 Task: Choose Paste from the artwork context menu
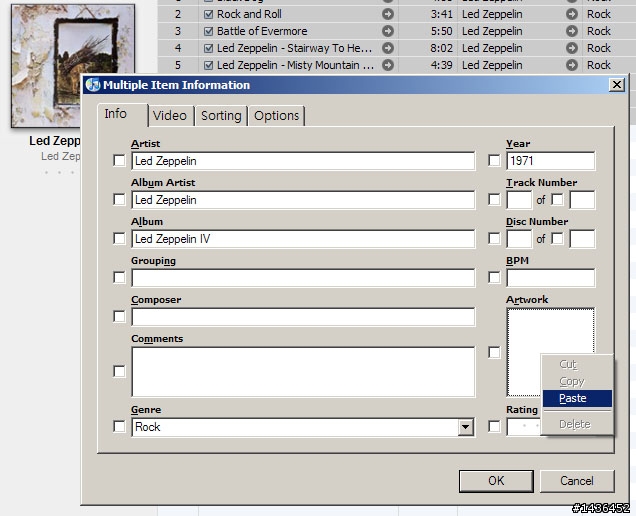[577, 398]
